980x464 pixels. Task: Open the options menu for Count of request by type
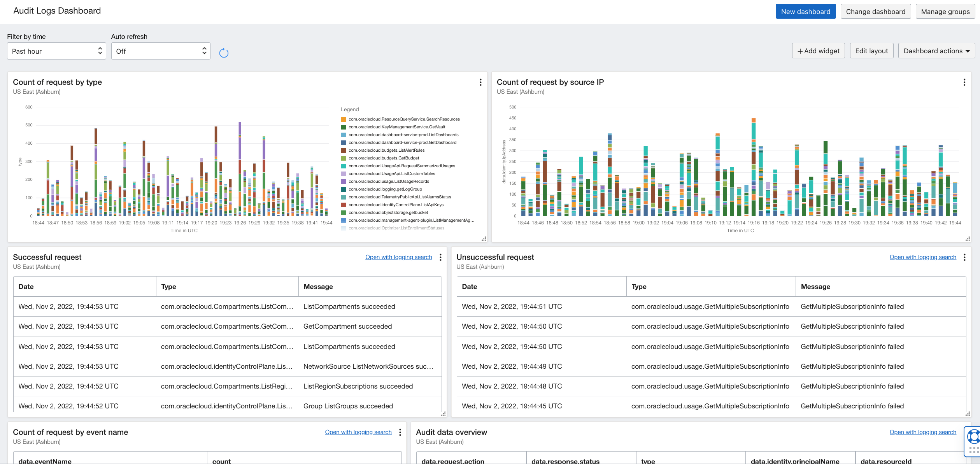tap(480, 82)
